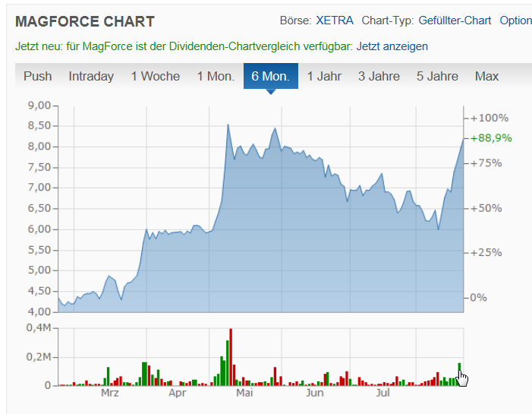Viewport: 532px width, 414px height.
Task: Click the +75% axis label
Action: click(x=486, y=163)
